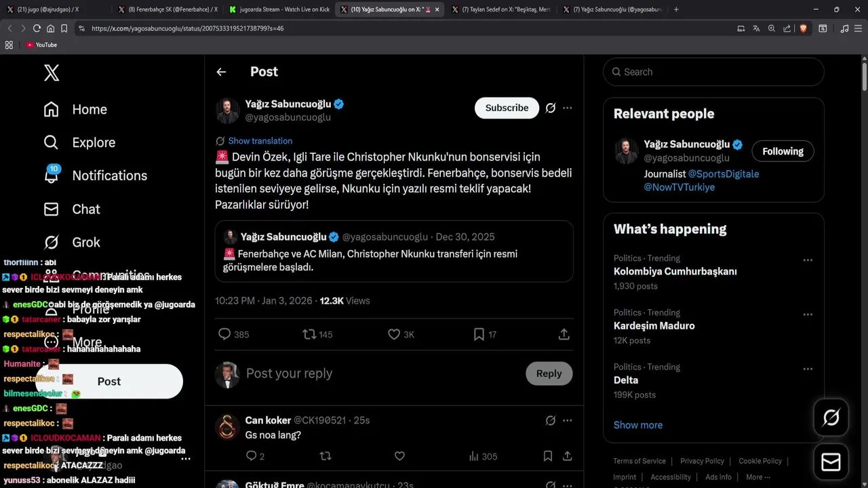Screen dimensions: 868x488
Task: Repost Can koker's comment
Action: point(325,456)
